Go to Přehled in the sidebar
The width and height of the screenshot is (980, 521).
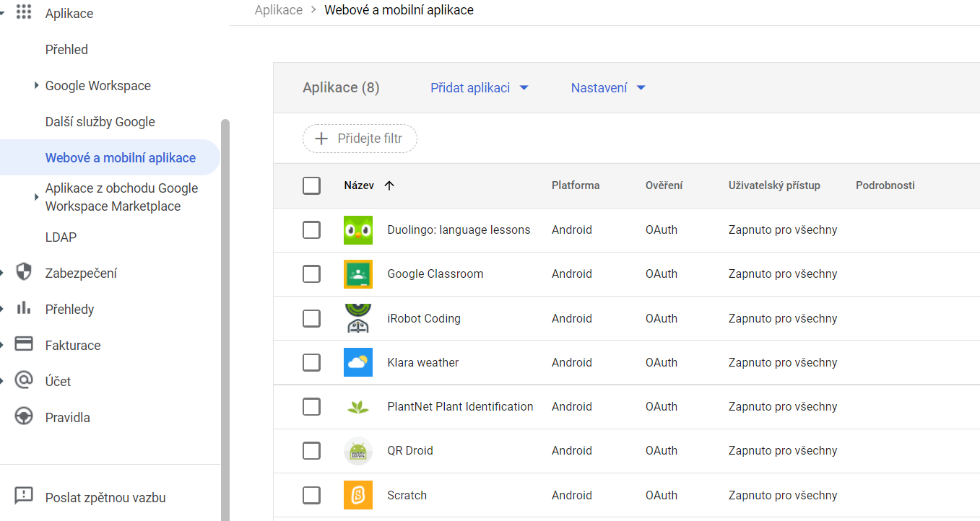(66, 50)
